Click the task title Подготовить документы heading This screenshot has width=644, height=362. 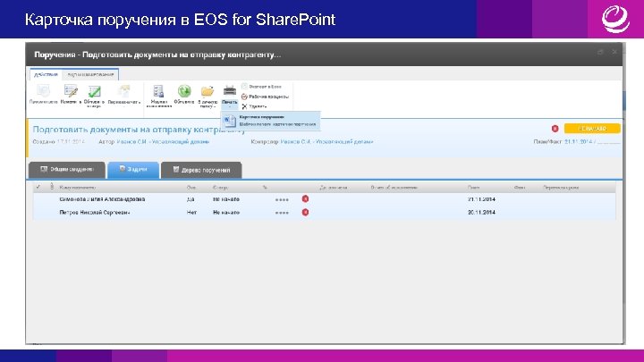click(x=139, y=130)
